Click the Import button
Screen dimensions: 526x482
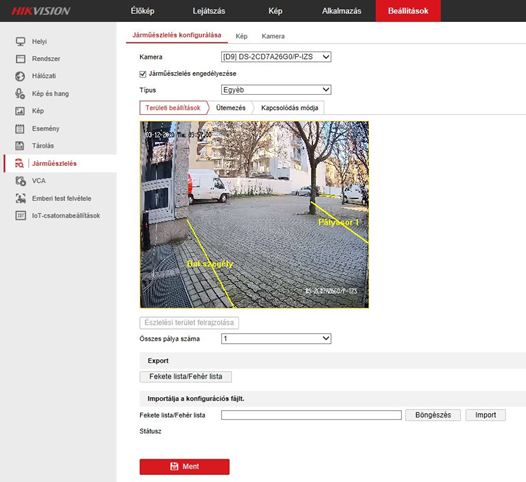485,415
